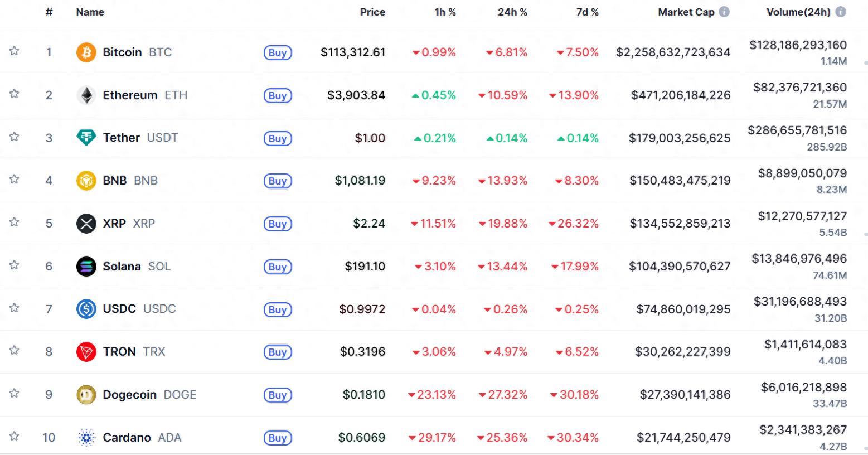This screenshot has height=455, width=868.
Task: Click the Solana market cap value
Action: point(679,267)
